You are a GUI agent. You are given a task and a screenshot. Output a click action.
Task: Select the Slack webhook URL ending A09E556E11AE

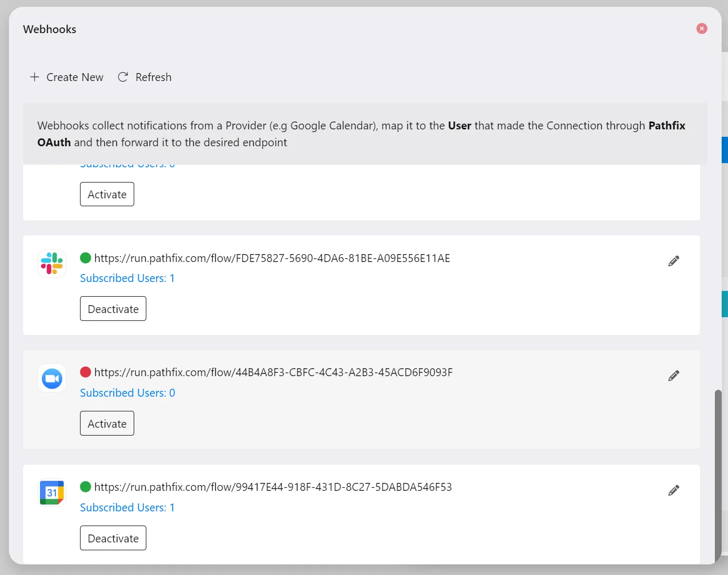tap(272, 258)
